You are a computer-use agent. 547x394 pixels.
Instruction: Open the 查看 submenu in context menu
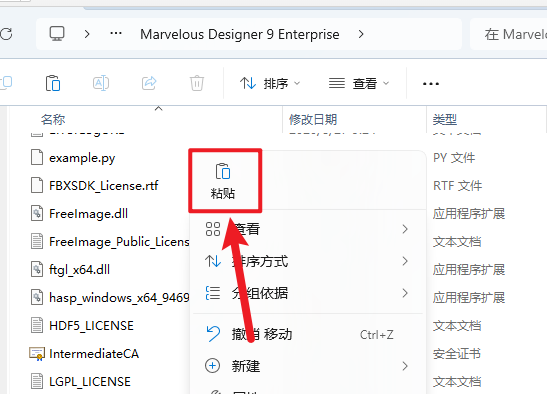(x=308, y=229)
